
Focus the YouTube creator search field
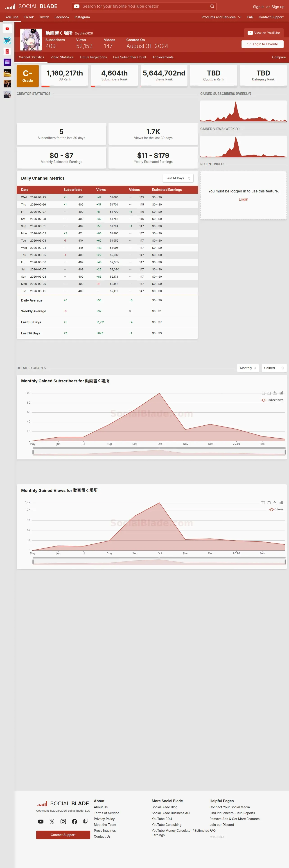click(x=145, y=6)
